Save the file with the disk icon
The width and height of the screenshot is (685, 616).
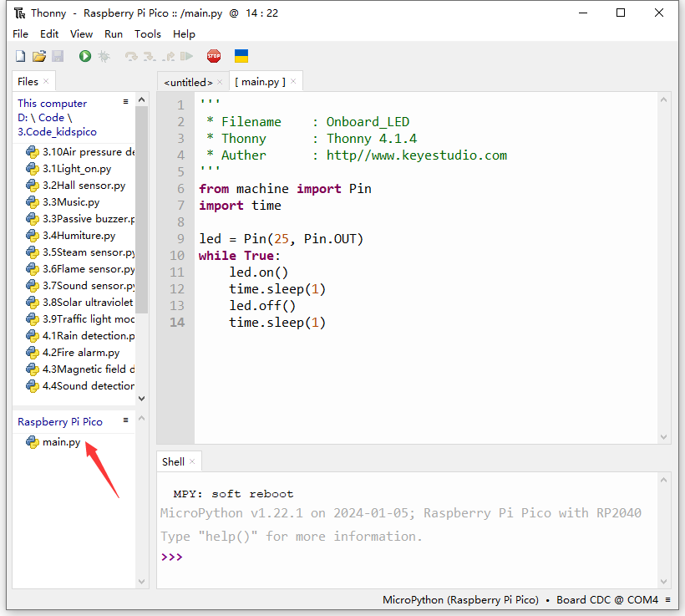[x=58, y=56]
